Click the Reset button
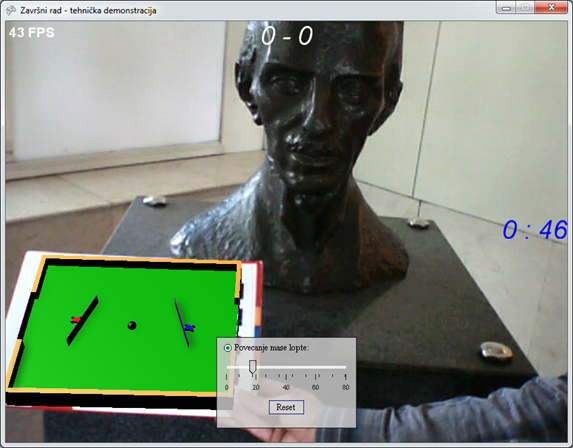The width and height of the screenshot is (573, 448). pos(286,407)
